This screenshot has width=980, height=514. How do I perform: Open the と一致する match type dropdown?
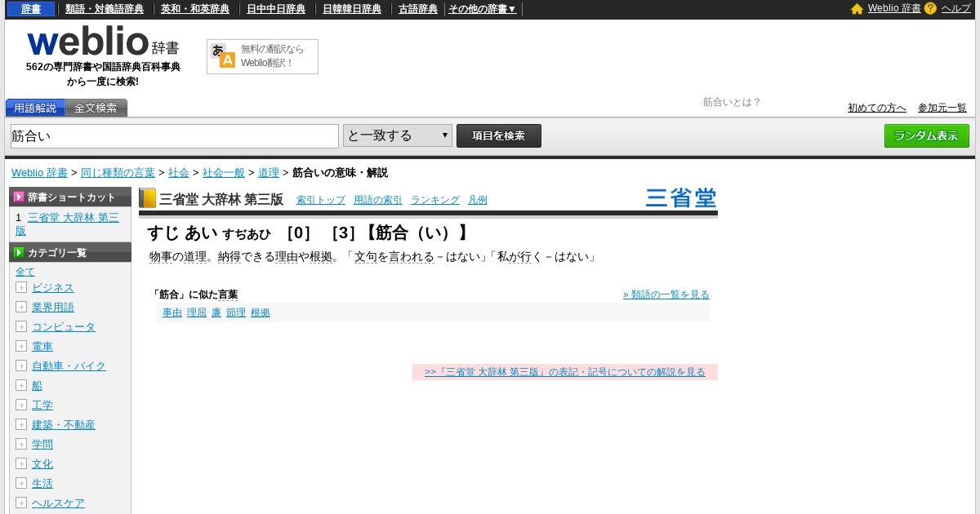[x=398, y=135]
